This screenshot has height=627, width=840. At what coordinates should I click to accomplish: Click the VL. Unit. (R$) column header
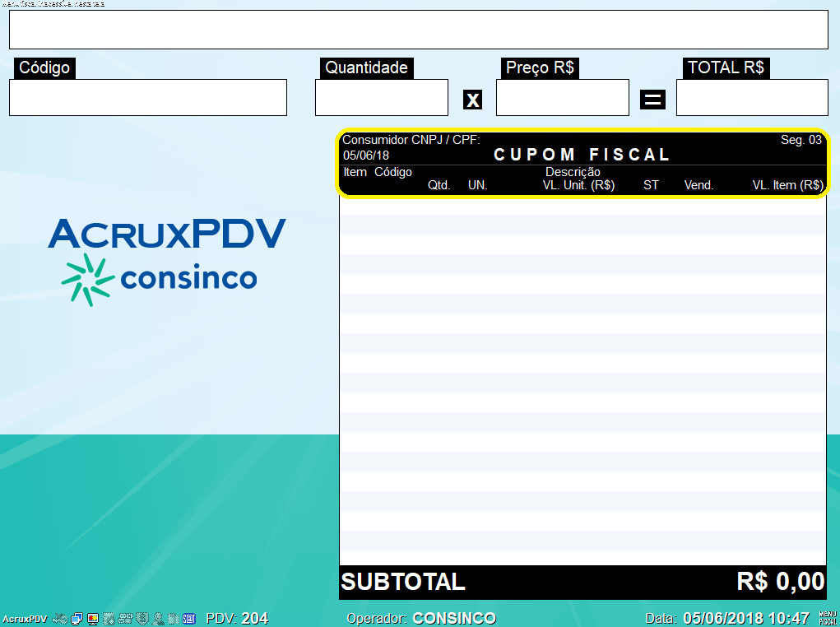pyautogui.click(x=578, y=185)
